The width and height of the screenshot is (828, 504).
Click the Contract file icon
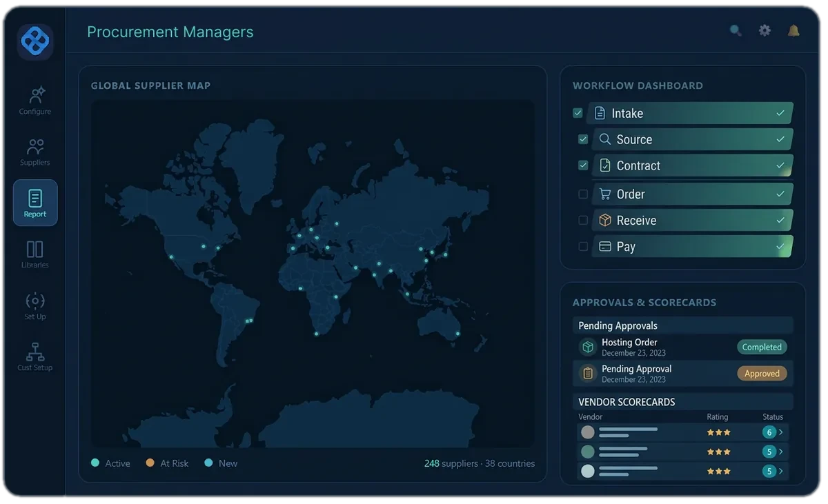pyautogui.click(x=605, y=165)
